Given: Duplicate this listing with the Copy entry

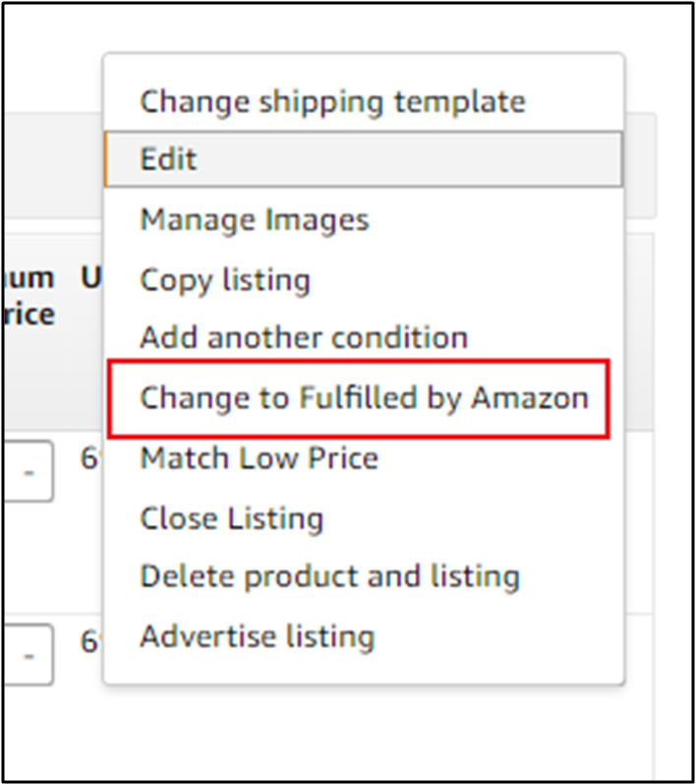Looking at the screenshot, I should pyautogui.click(x=225, y=280).
